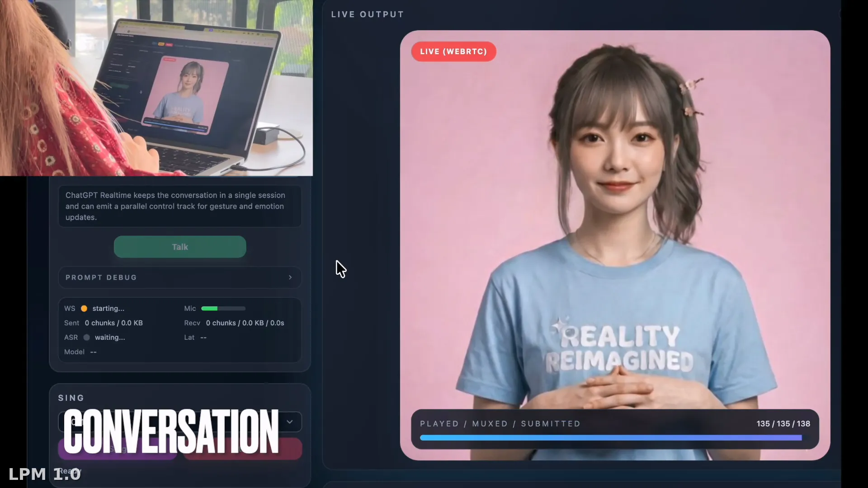Click the chevron on the song selector
Screen dimensions: 868x488
click(x=290, y=422)
